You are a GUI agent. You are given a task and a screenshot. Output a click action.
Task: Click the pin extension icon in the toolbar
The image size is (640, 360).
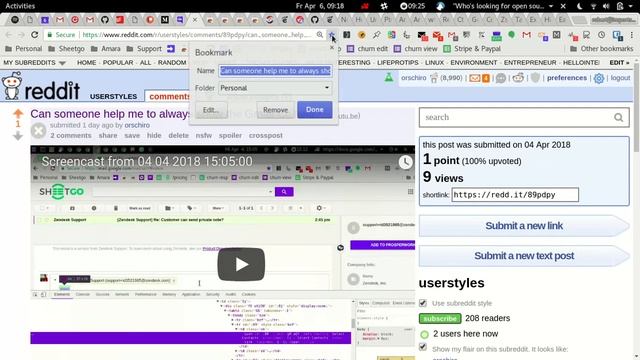click(376, 35)
